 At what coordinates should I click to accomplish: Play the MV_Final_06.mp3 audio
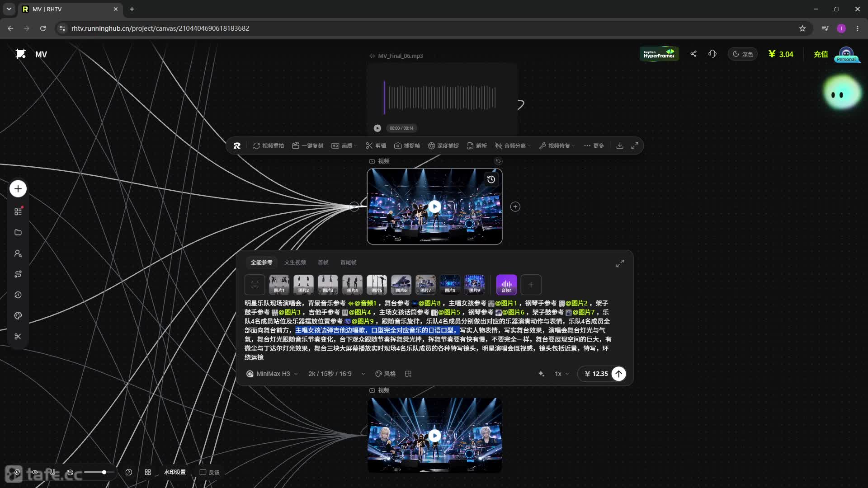coord(377,128)
